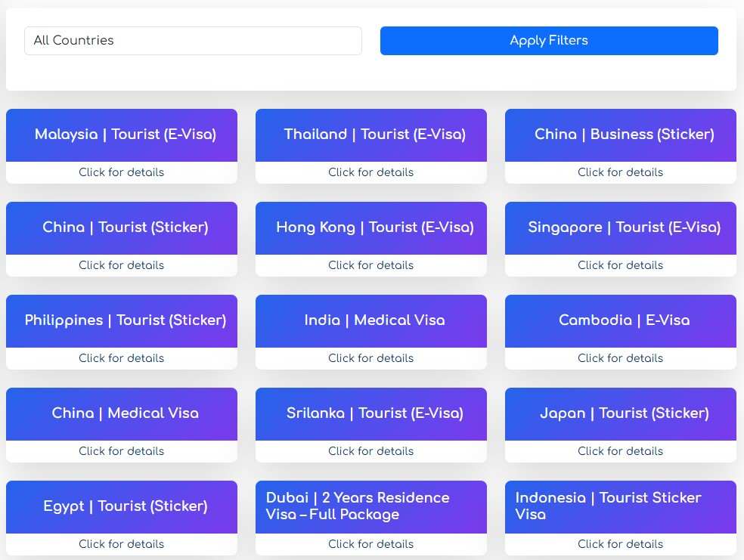The image size is (744, 560).
Task: Click details link under Srilanka card
Action: pos(371,451)
